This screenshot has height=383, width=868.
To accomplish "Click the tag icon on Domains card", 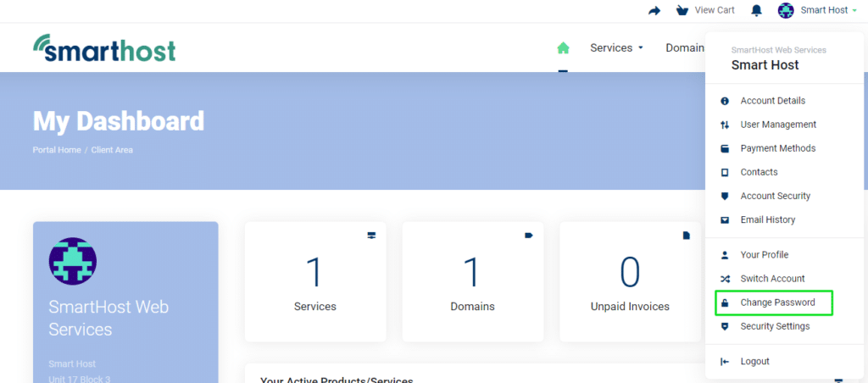I will tap(529, 236).
